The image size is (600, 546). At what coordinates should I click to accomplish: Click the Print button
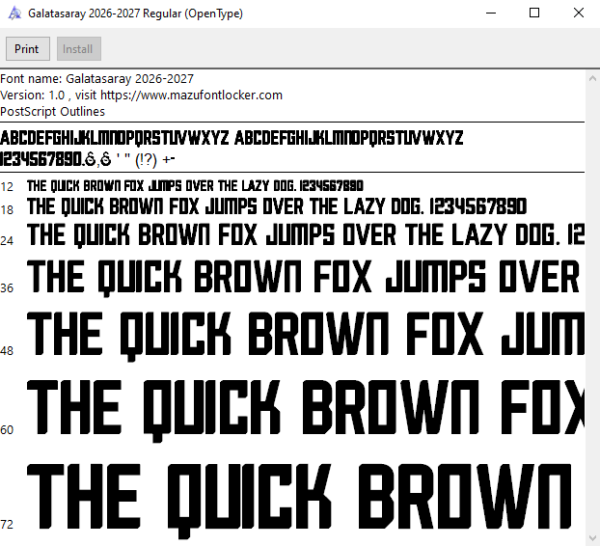click(28, 49)
